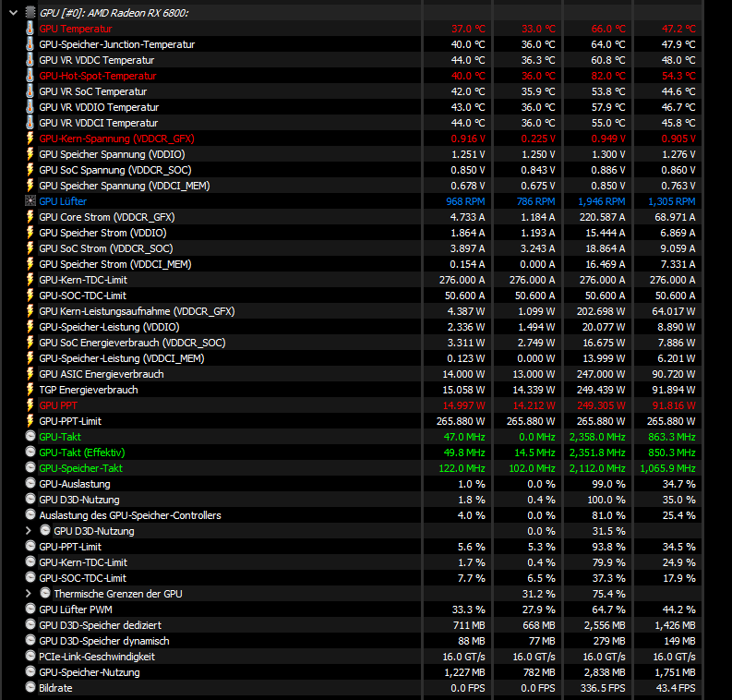The image size is (732, 700).
Task: Click thermometer icon of GPU Temperatur row
Action: 30,29
